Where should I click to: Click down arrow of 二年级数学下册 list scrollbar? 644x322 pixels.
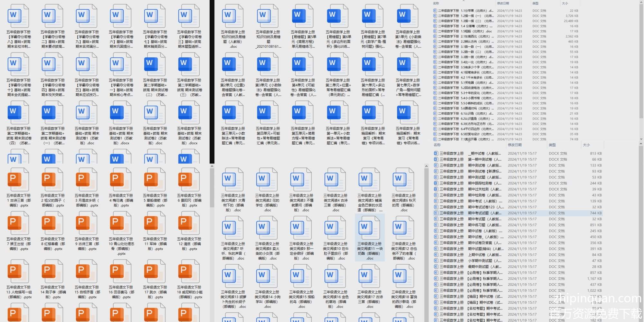click(x=641, y=139)
